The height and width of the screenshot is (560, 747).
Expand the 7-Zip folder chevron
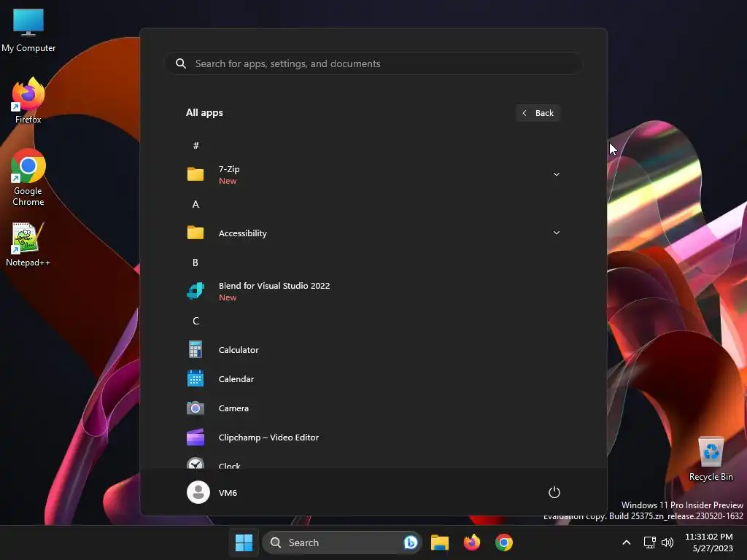(x=556, y=174)
